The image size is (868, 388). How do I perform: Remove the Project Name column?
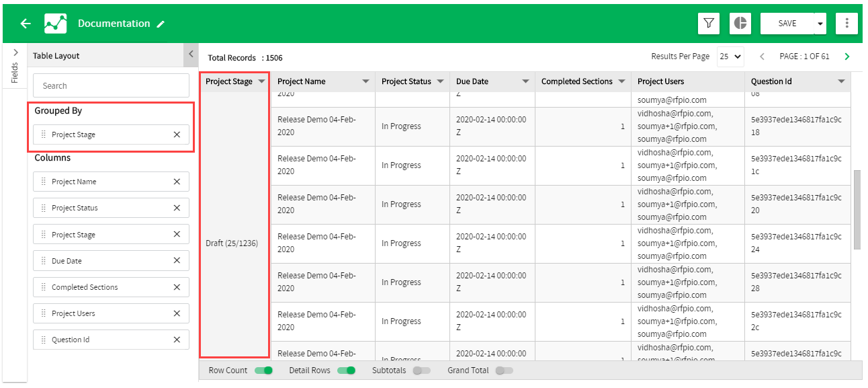177,182
